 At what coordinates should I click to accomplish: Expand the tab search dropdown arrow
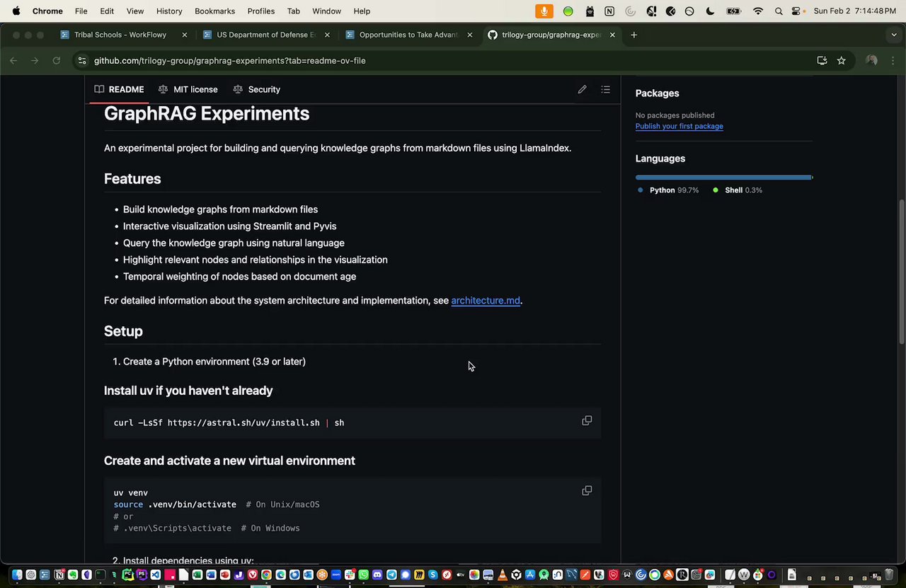894,35
